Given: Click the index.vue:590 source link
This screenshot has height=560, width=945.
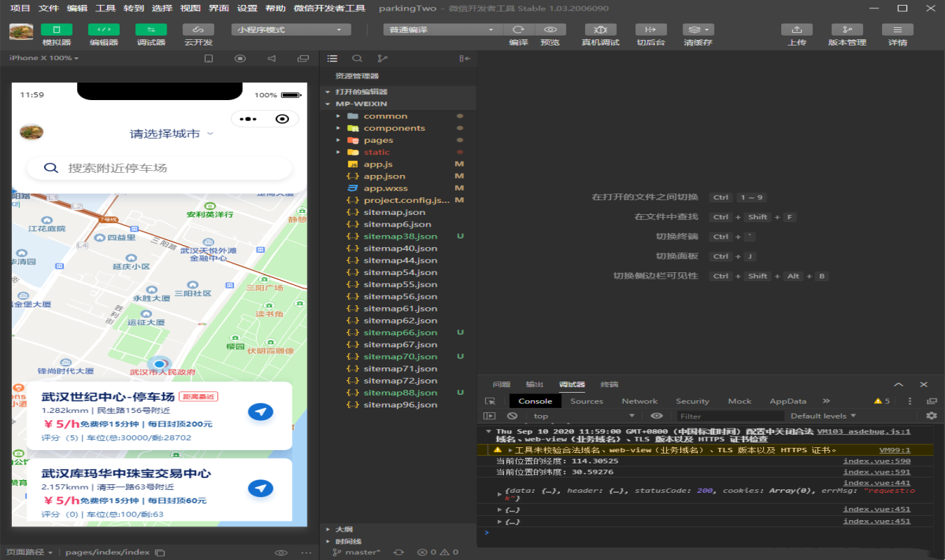Looking at the screenshot, I should pos(876,461).
